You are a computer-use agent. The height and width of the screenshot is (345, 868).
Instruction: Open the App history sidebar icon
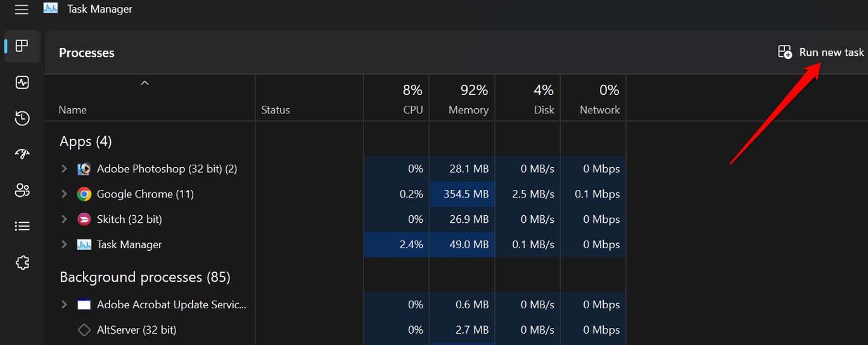pyautogui.click(x=22, y=118)
